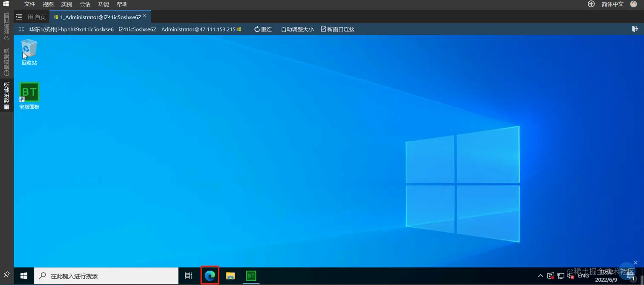
Task: Click the hostname text iZ41ic5oslxse6Z in the toolbar
Action: pos(138,29)
